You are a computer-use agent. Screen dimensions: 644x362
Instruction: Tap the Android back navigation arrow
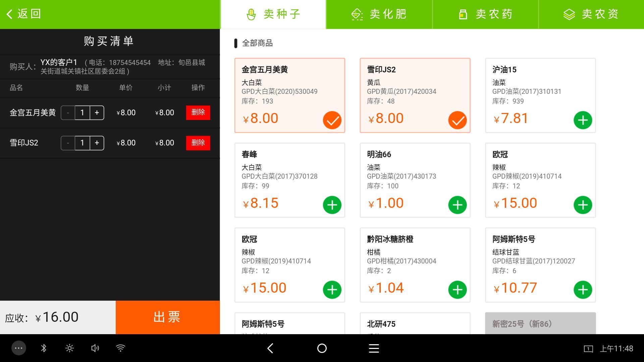coord(270,348)
